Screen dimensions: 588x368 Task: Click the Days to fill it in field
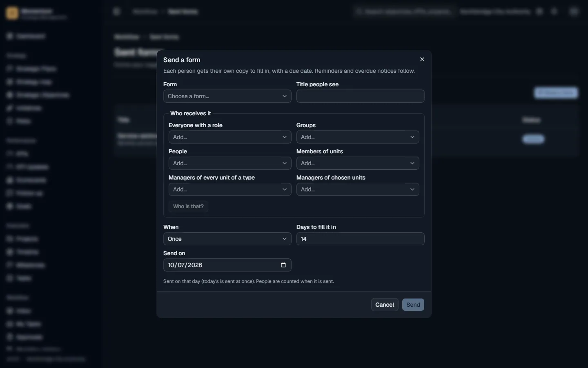click(x=360, y=239)
